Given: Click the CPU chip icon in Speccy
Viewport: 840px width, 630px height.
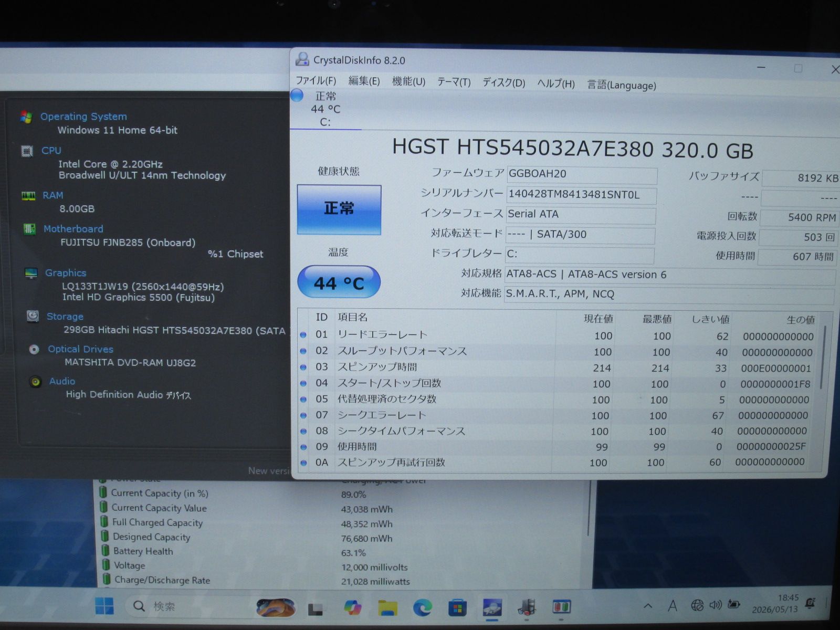Looking at the screenshot, I should (x=27, y=151).
